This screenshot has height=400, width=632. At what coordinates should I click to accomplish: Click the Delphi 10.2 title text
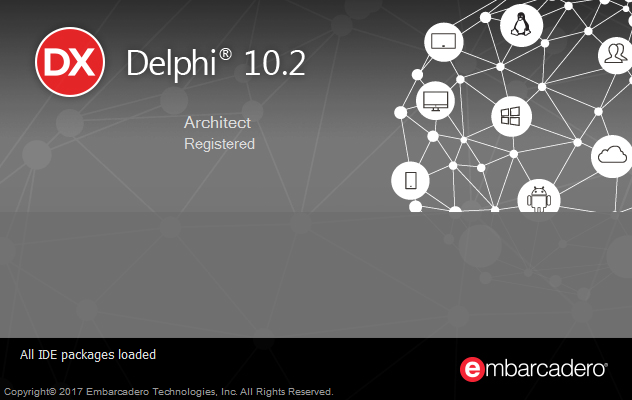coord(216,63)
